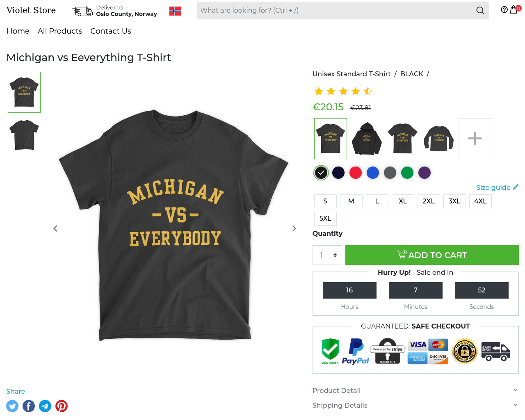The width and height of the screenshot is (525, 420).
Task: Select size M option
Action: [x=351, y=201]
